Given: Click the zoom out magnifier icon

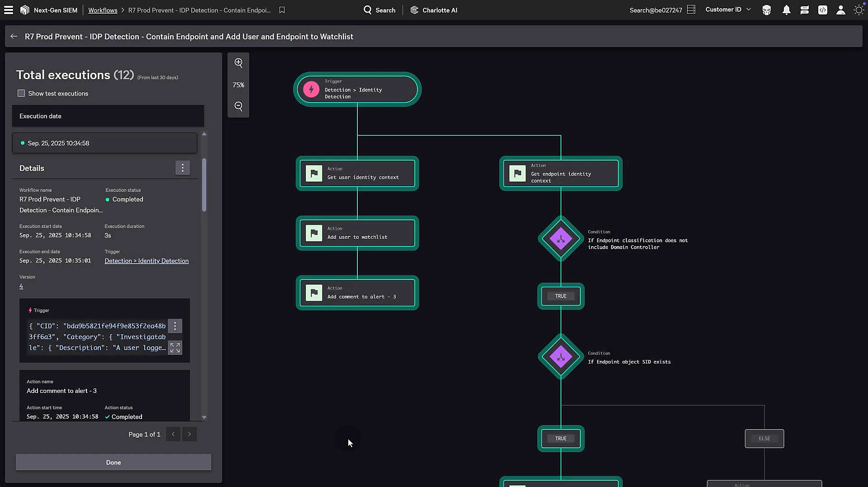Looking at the screenshot, I should 238,106.
